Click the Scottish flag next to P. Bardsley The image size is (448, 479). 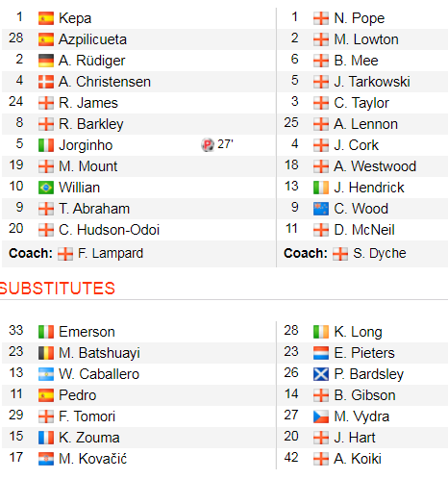click(321, 374)
